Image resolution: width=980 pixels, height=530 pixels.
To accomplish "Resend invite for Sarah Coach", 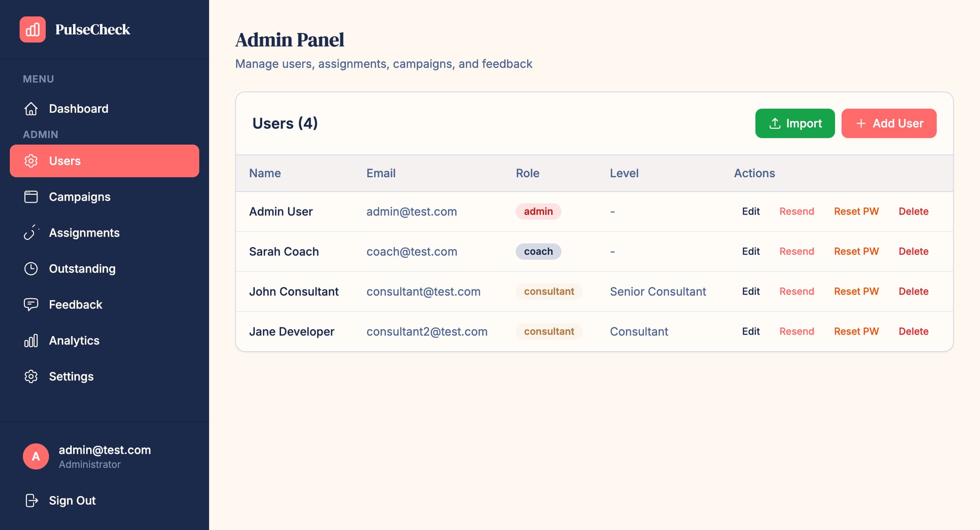I will click(797, 251).
